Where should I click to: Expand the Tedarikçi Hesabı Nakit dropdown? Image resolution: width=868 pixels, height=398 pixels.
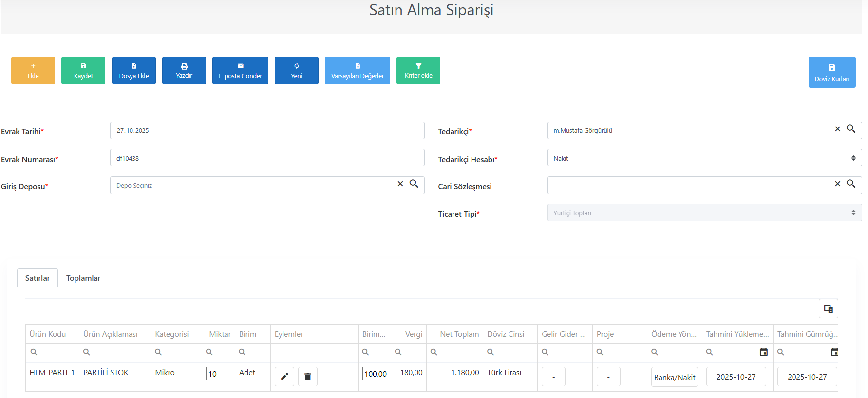point(704,158)
